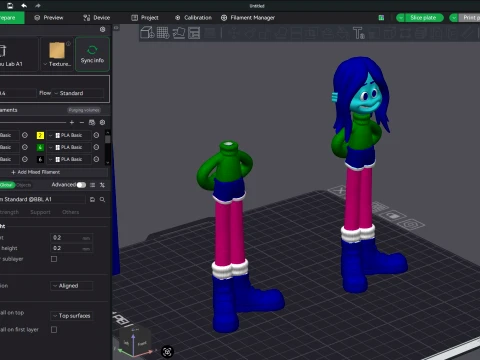Open the Calibration tab

(x=193, y=18)
